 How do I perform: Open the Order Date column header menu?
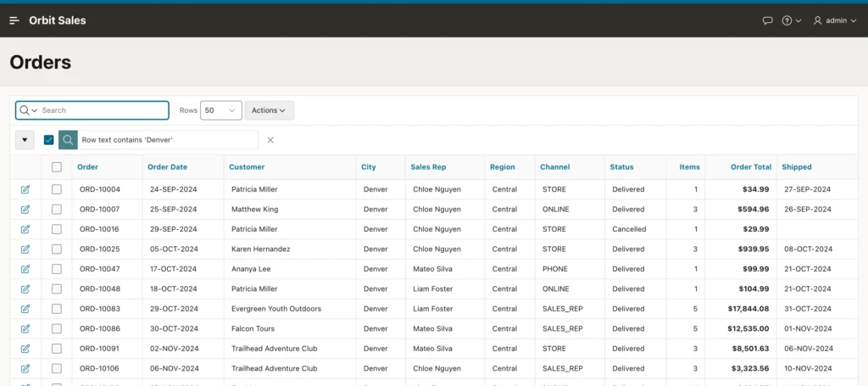167,166
